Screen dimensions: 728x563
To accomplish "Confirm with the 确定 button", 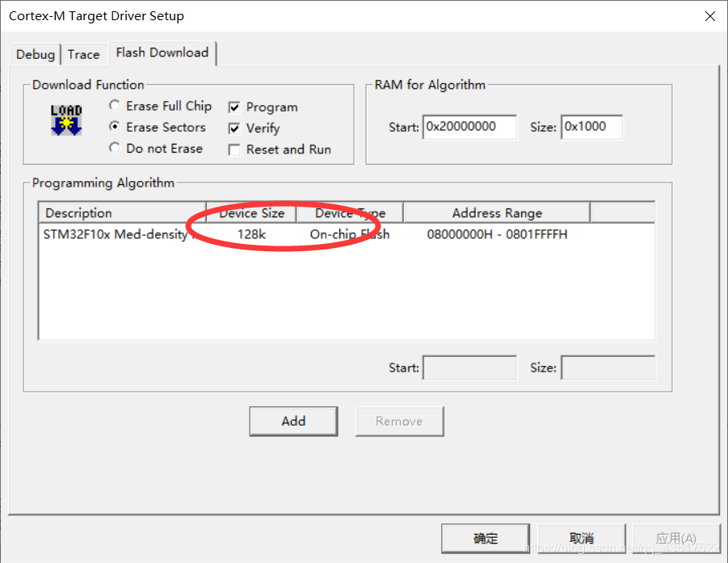I will 486,539.
